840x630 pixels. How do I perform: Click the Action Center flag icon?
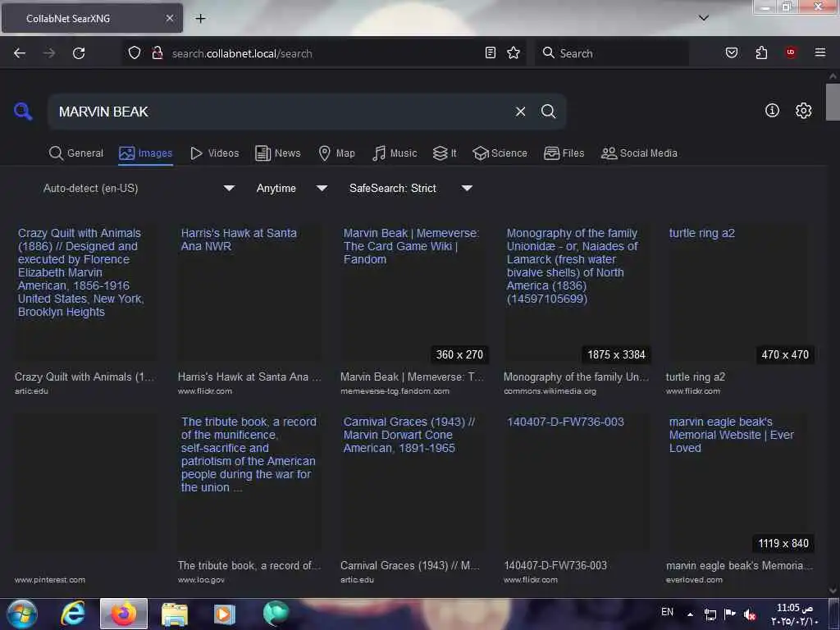point(729,614)
